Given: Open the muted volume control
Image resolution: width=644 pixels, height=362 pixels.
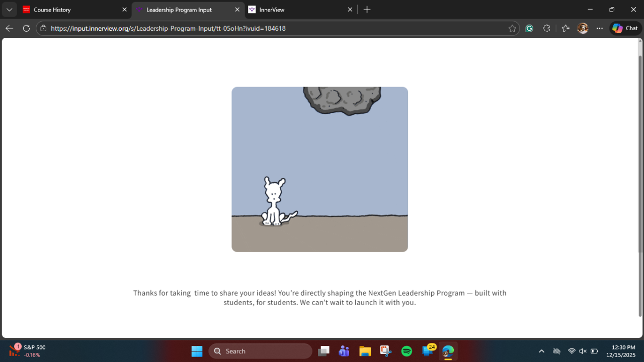Looking at the screenshot, I should pyautogui.click(x=583, y=351).
